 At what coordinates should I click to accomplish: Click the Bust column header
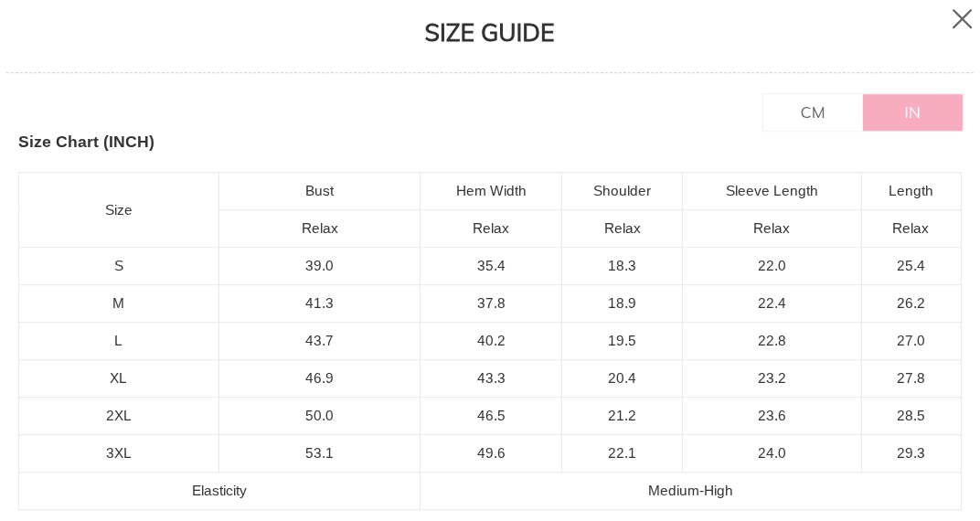click(319, 191)
